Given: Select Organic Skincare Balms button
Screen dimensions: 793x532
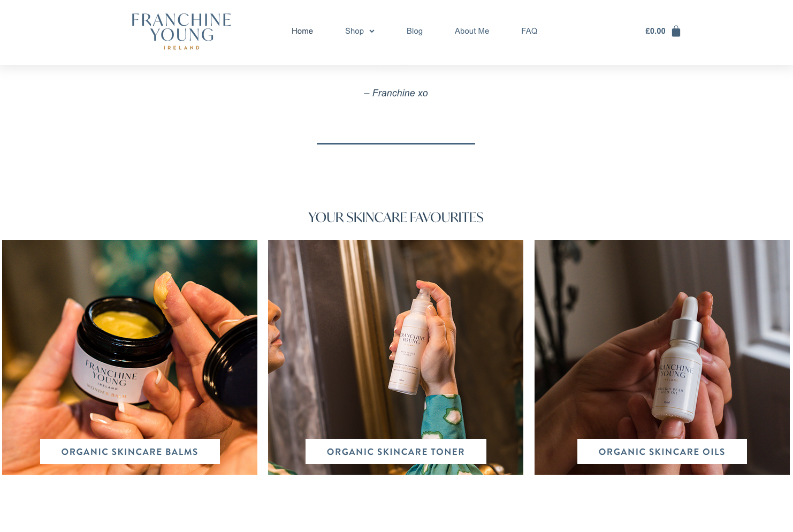Looking at the screenshot, I should pos(130,452).
